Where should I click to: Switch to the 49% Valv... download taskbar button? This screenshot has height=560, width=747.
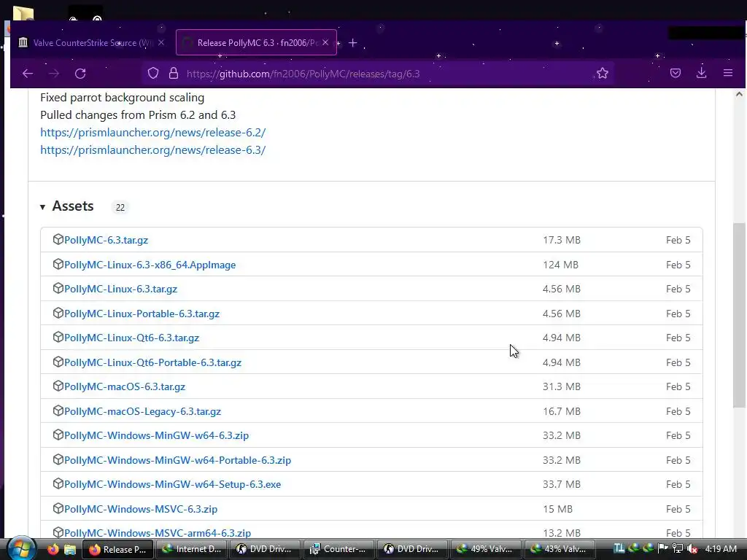[485, 549]
